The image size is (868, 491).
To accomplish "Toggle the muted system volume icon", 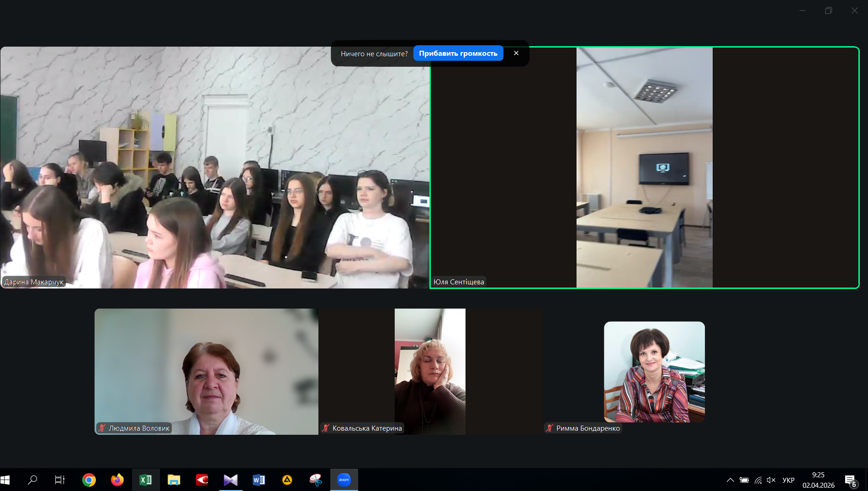I will pyautogui.click(x=771, y=480).
